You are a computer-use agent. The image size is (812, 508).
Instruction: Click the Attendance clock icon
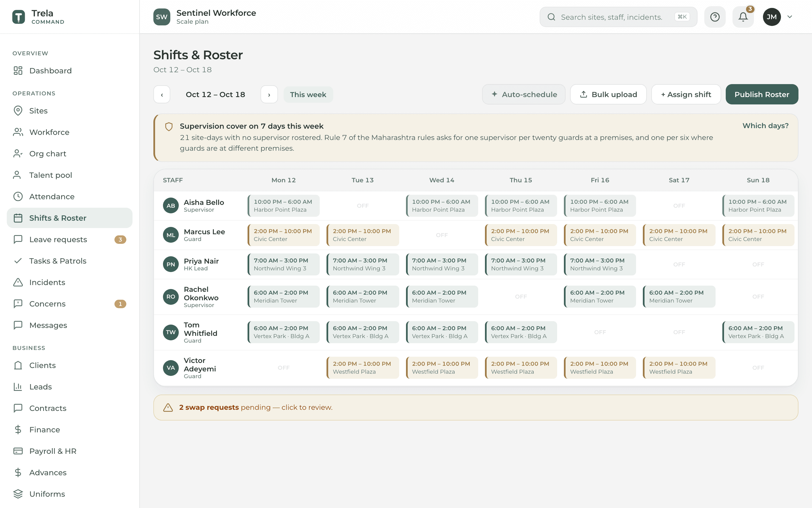18,196
